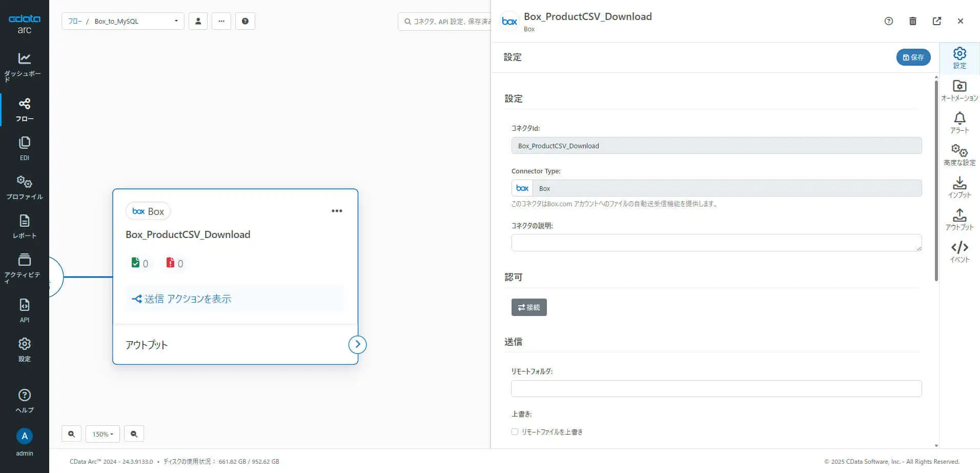
Task: Open connector in new window
Action: [x=937, y=21]
